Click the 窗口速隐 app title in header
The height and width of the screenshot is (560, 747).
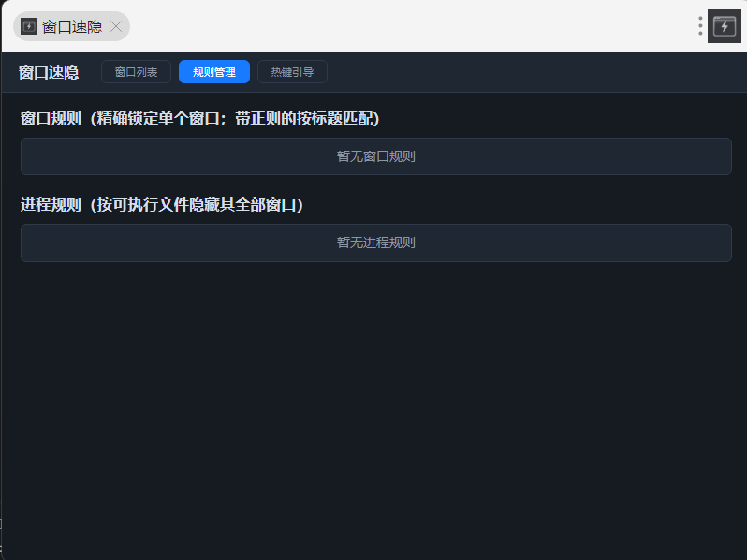49,72
